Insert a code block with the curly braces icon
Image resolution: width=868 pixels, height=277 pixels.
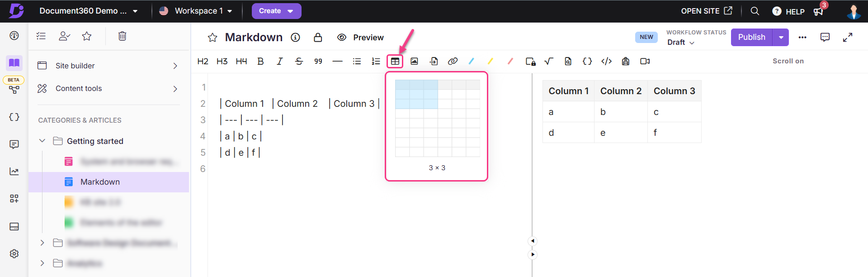[587, 62]
